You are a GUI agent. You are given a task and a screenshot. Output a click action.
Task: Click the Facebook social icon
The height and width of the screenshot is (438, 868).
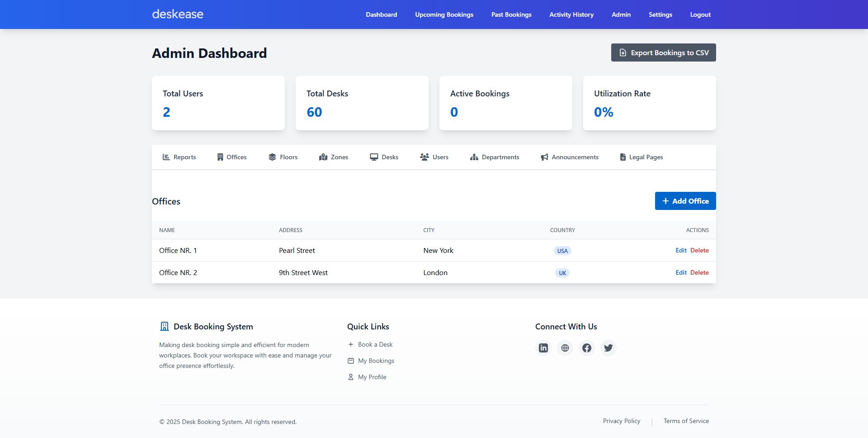click(x=586, y=348)
